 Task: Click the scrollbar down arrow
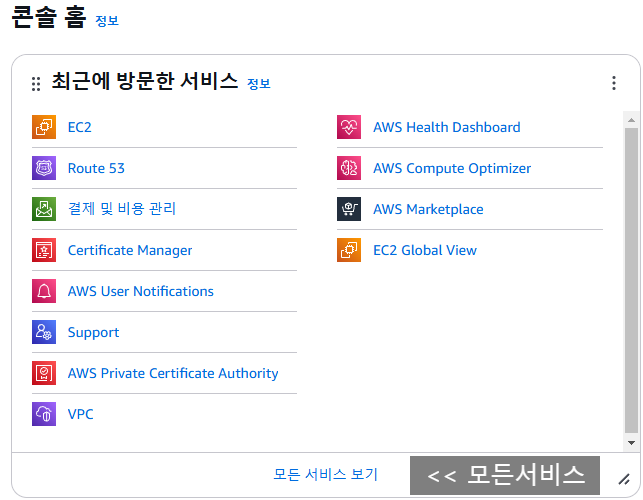632,443
